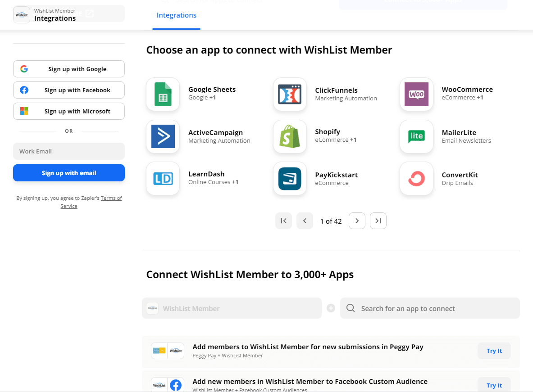The height and width of the screenshot is (392, 533).
Task: Open the ActiveCampaign app icon
Action: 163,136
